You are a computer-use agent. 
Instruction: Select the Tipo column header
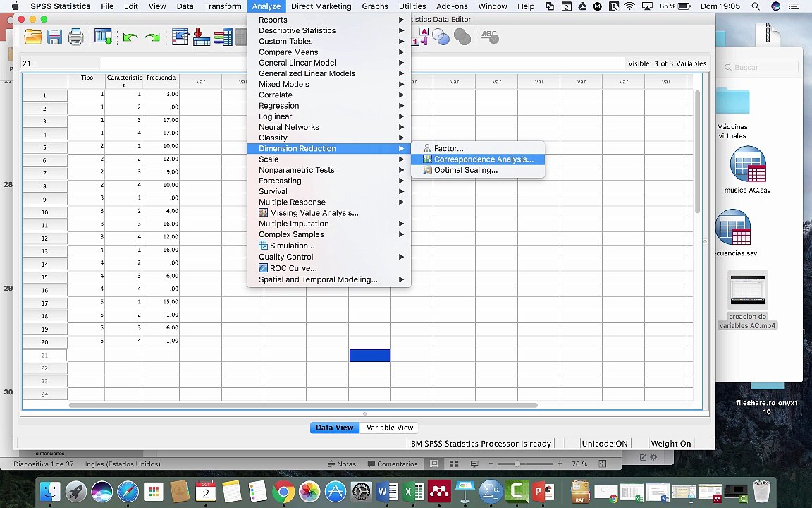[x=87, y=81]
